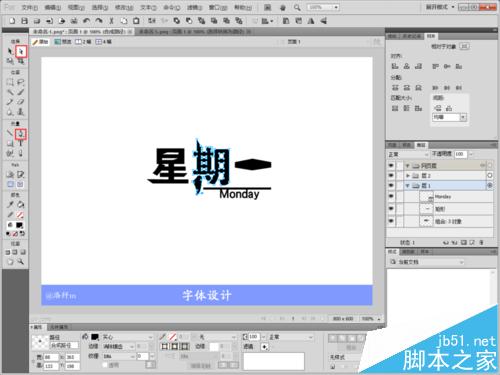Select the Marquee tool
Viewport: 500px width, 375px height.
10,82
